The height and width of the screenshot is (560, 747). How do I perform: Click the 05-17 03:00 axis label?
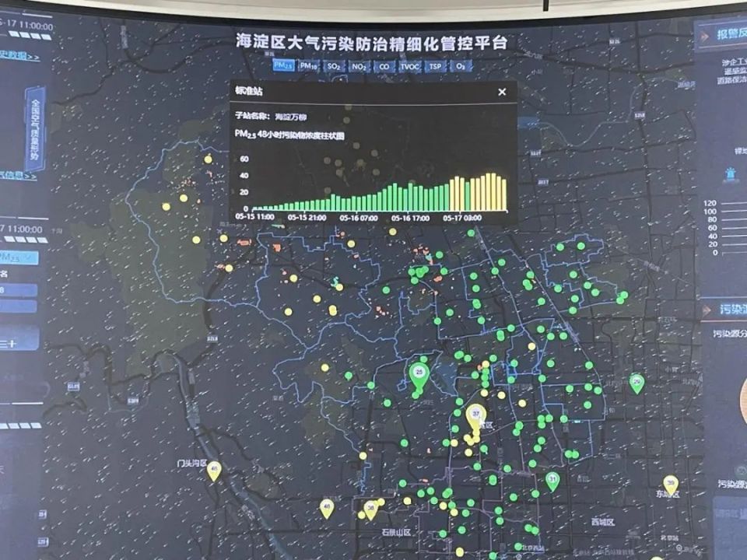pos(462,218)
